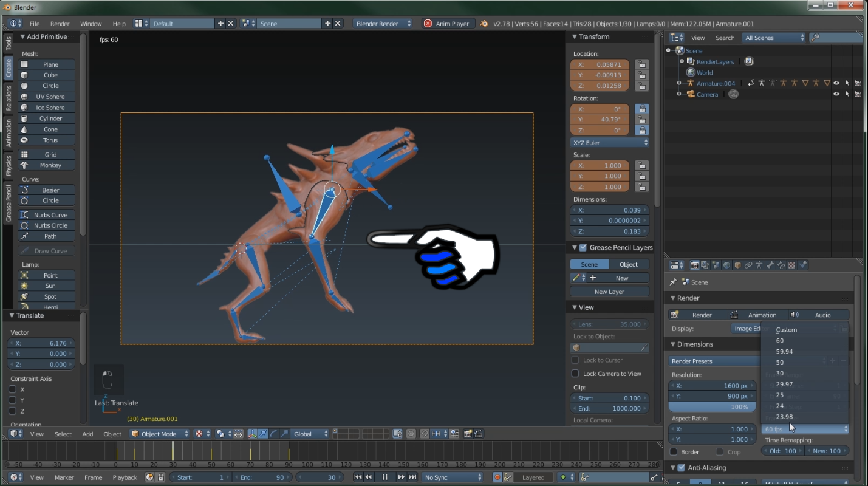Image resolution: width=868 pixels, height=486 pixels.
Task: Click the Anim Player cancel X icon
Action: click(x=428, y=24)
